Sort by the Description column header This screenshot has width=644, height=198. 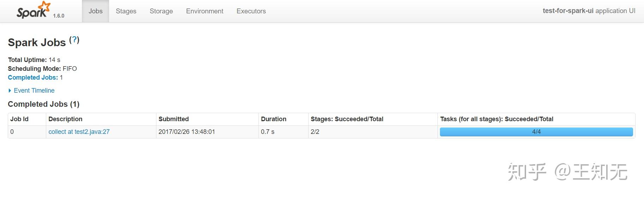coord(65,119)
